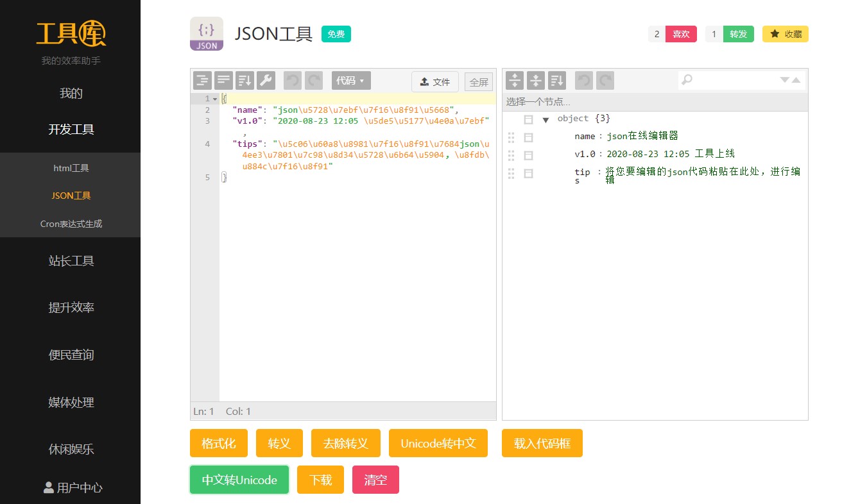Click the sort icon in code editor toolbar

click(x=245, y=81)
